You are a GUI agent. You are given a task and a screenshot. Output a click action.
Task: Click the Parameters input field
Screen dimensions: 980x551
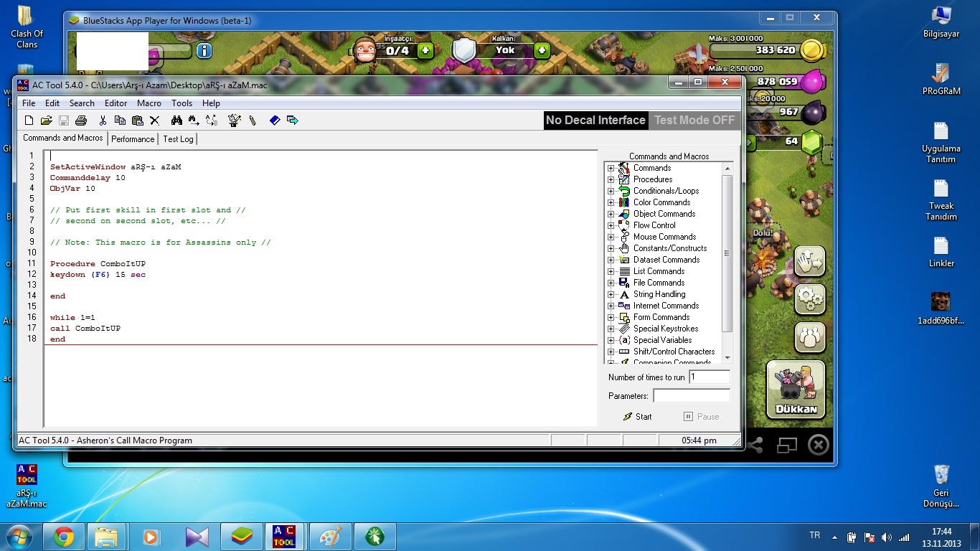pyautogui.click(x=692, y=396)
